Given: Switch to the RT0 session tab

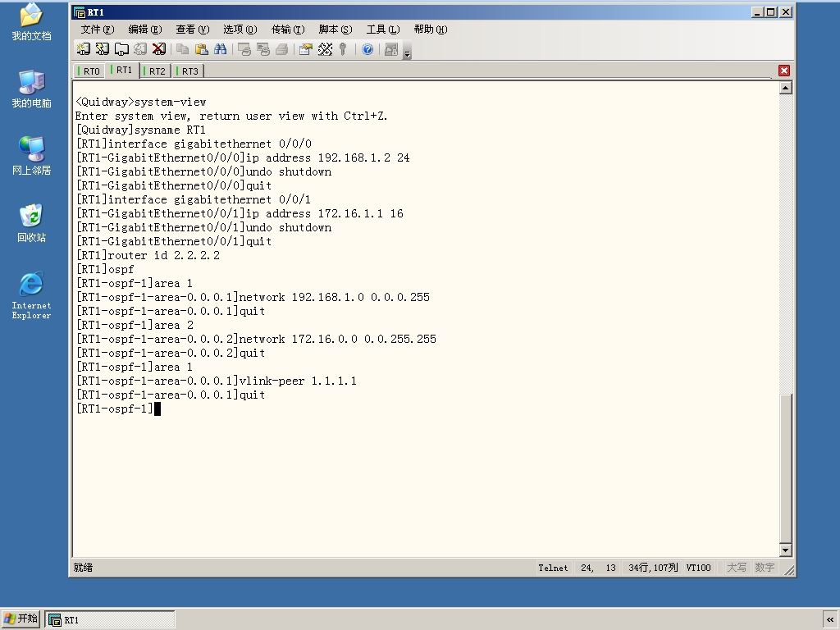Looking at the screenshot, I should point(89,71).
